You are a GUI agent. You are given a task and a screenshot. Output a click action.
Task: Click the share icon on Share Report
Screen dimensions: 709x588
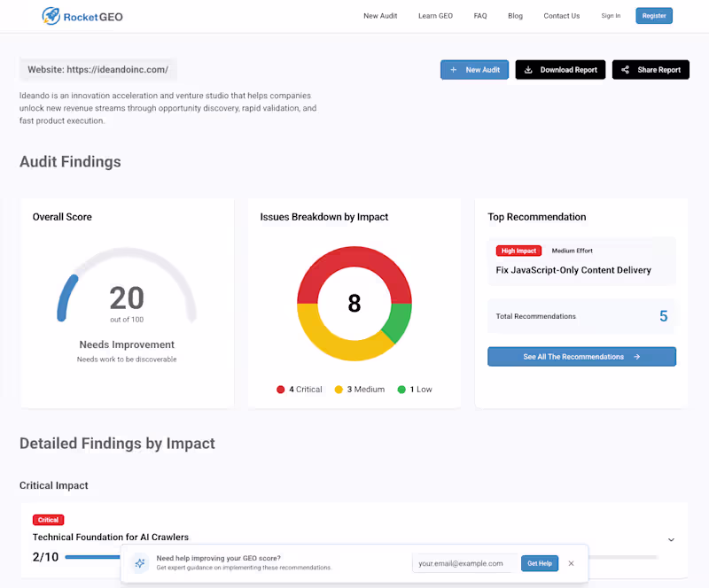[625, 70]
